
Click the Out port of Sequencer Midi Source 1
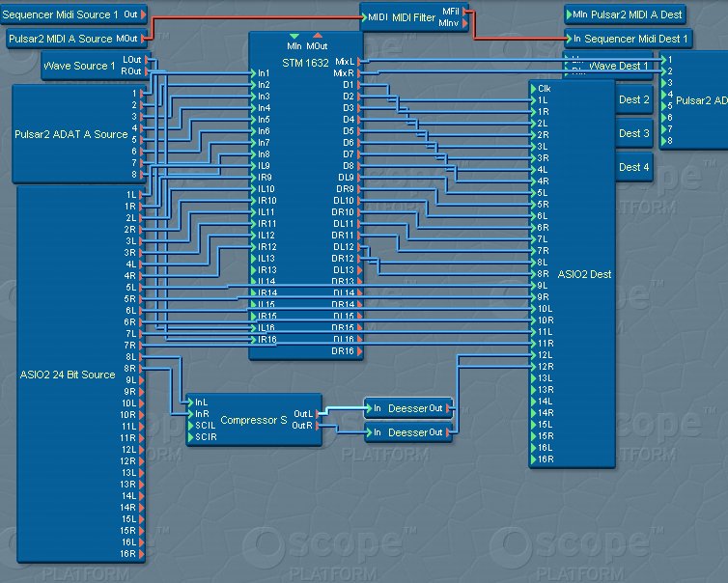coord(144,14)
